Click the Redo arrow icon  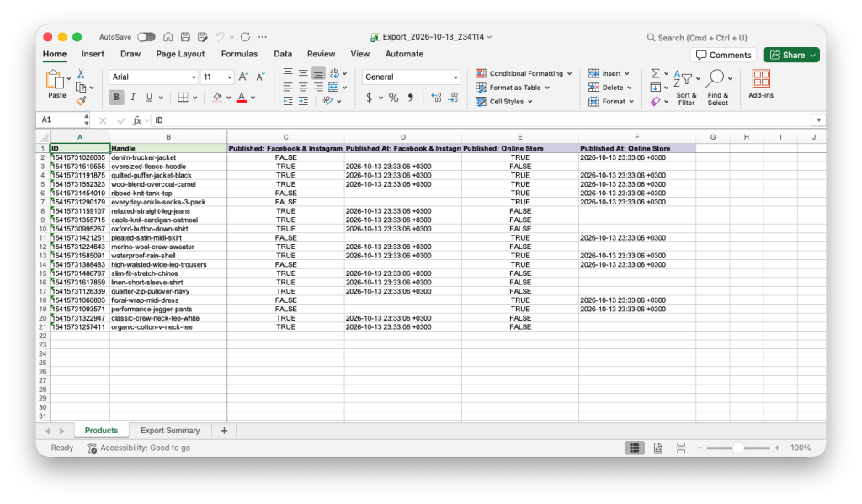pyautogui.click(x=245, y=37)
